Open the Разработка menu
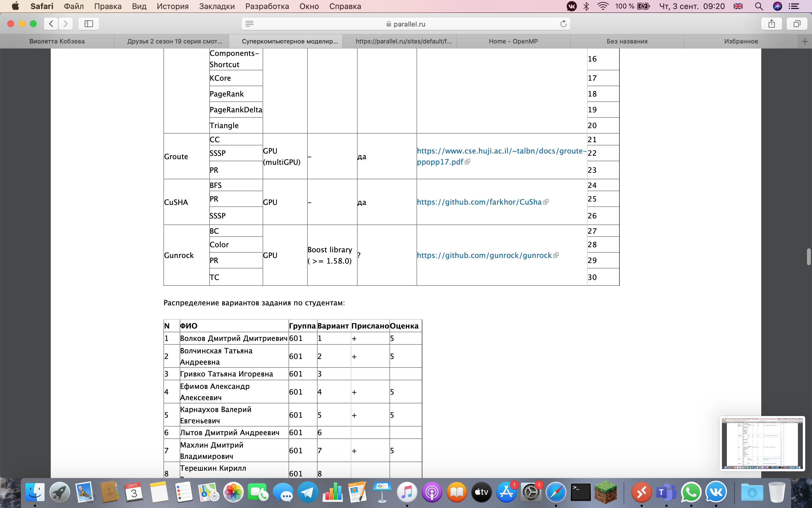The width and height of the screenshot is (812, 508). tap(267, 6)
